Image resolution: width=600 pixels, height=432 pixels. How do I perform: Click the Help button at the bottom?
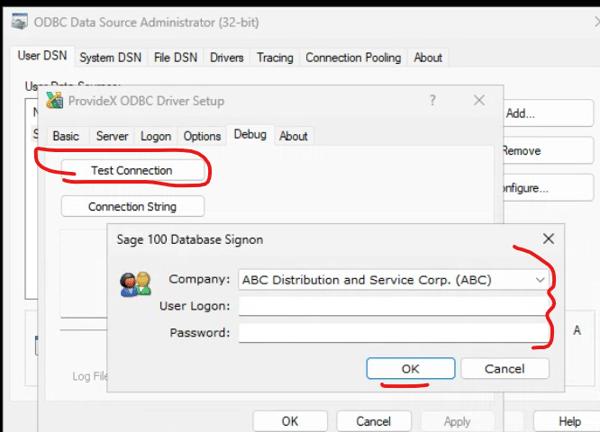point(570,421)
